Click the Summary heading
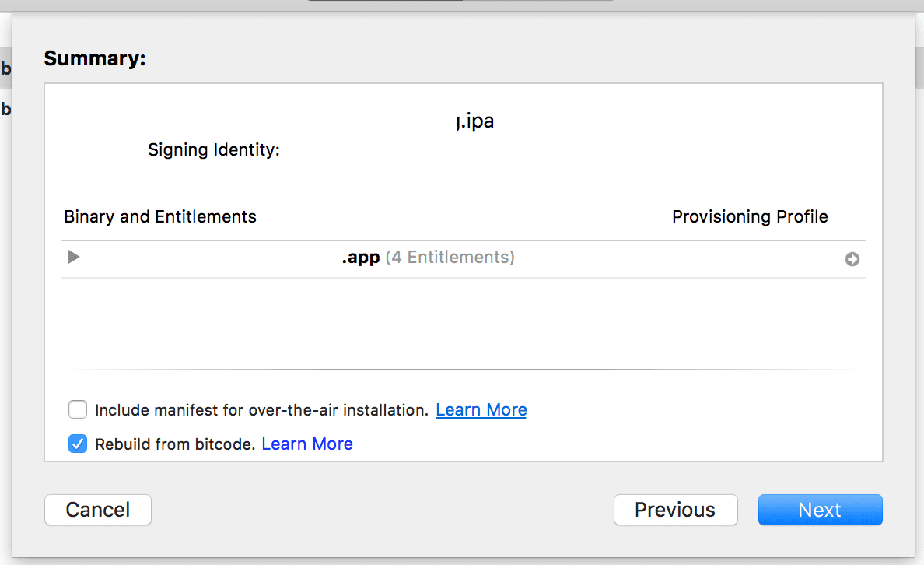The width and height of the screenshot is (924, 565). [x=95, y=58]
